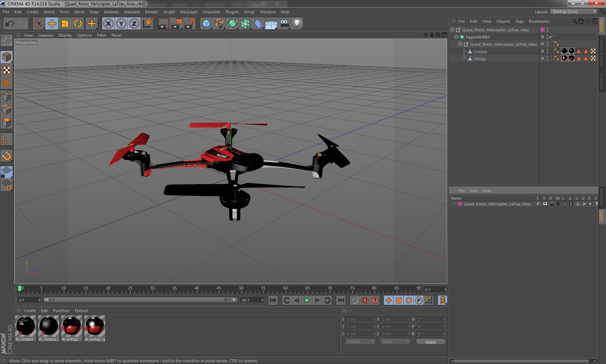Open material manager Texture menu
The height and width of the screenshot is (364, 606).
[x=81, y=311]
